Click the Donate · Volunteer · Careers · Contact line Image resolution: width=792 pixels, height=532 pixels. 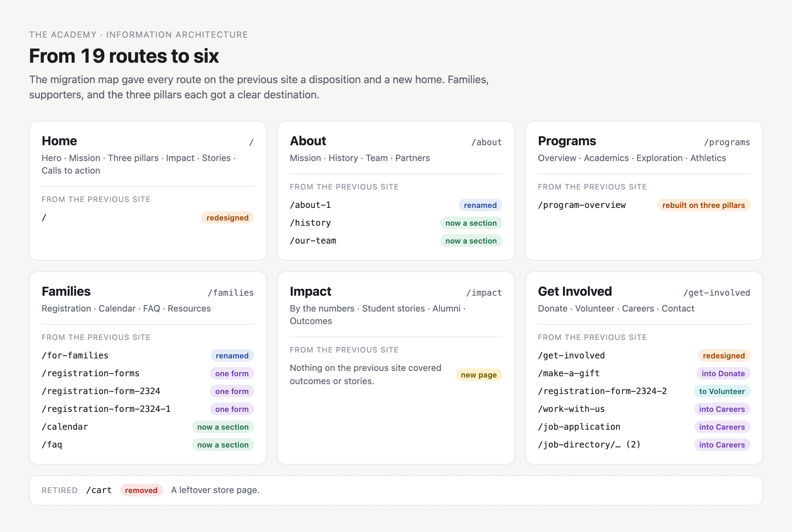(616, 309)
